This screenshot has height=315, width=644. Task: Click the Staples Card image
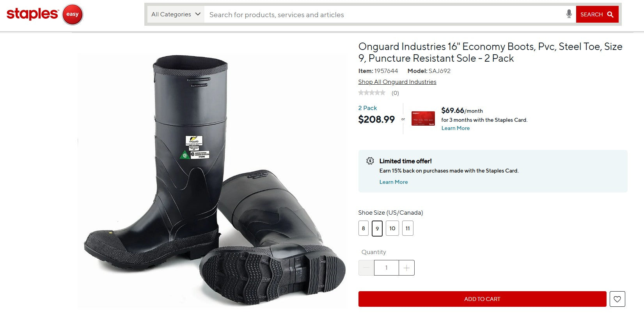(423, 118)
